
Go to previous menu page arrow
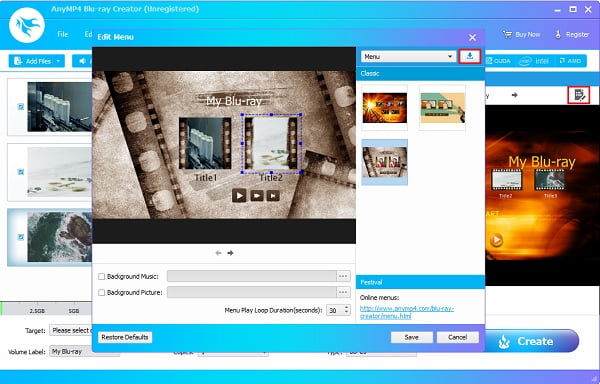click(x=218, y=253)
